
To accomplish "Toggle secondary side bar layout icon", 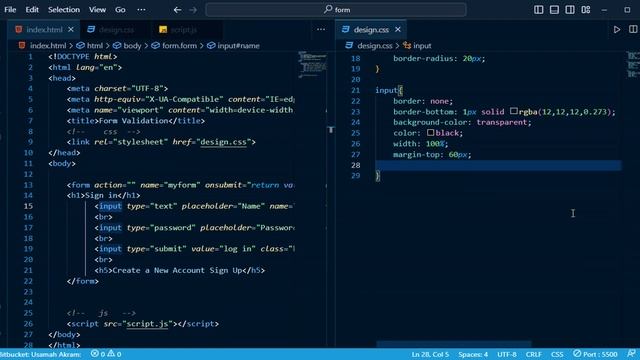I will [x=570, y=9].
